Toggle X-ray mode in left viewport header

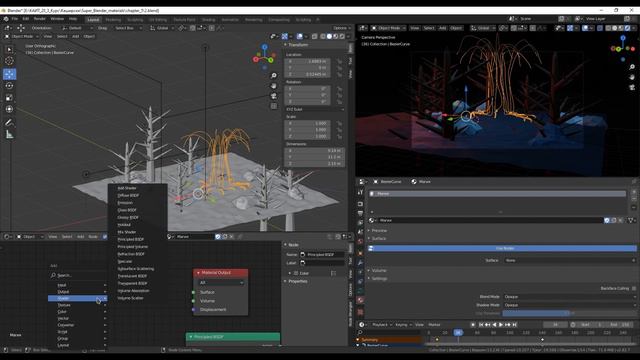tap(314, 36)
